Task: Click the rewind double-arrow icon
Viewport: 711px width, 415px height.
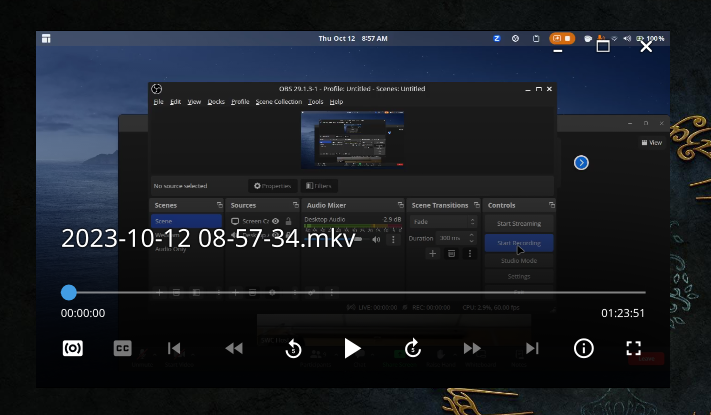Action: click(x=234, y=348)
